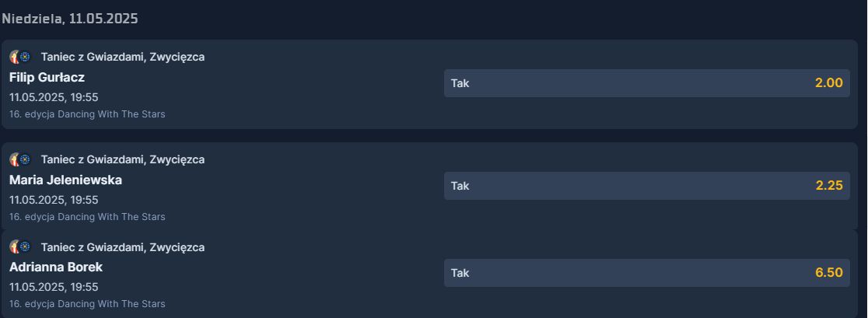Click the blue star-circle icon beside Filip Gurłacz

point(25,57)
